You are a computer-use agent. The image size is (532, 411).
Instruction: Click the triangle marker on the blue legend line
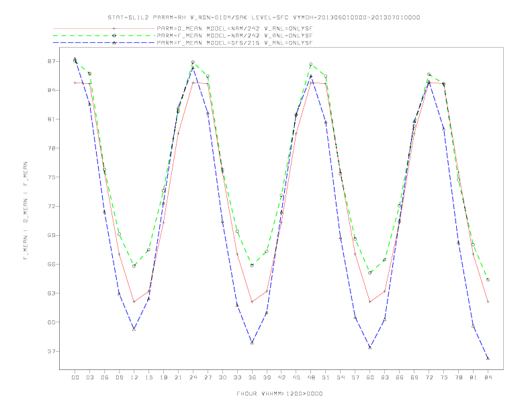tap(114, 43)
